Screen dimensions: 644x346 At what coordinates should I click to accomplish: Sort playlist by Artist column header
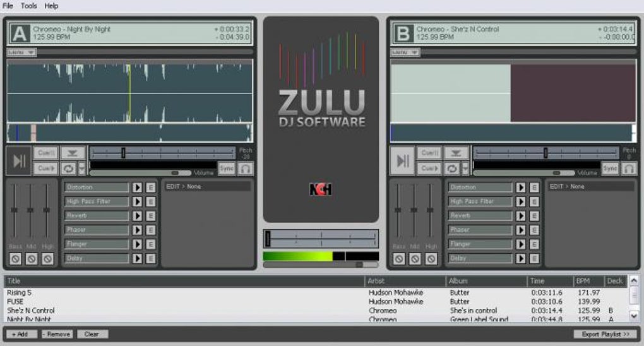click(405, 281)
